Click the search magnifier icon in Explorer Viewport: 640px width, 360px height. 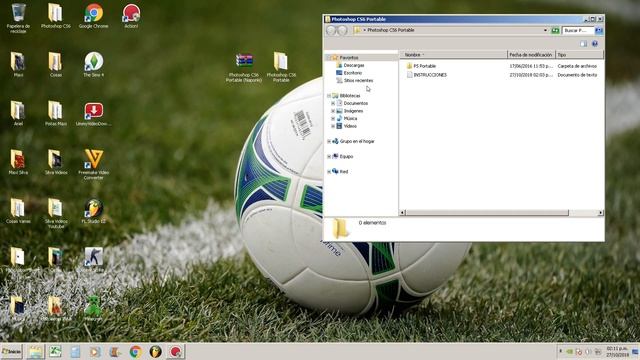pyautogui.click(x=599, y=31)
